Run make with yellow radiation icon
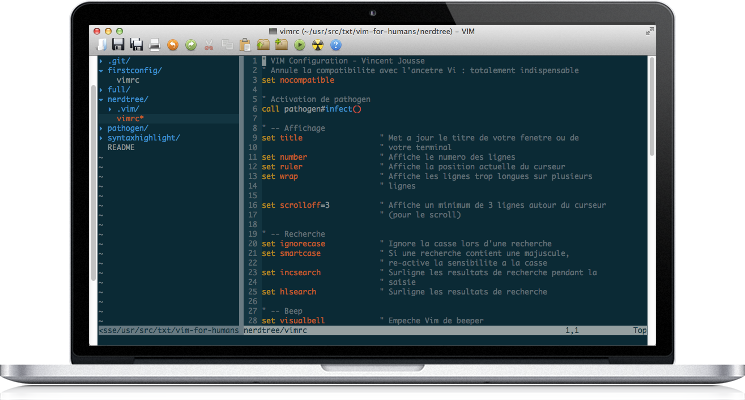 coord(317,45)
